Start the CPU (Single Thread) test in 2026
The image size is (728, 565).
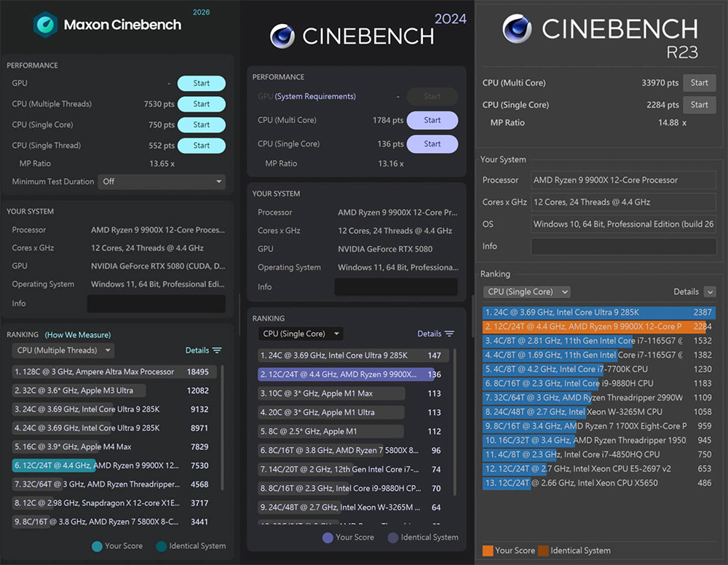(x=202, y=146)
